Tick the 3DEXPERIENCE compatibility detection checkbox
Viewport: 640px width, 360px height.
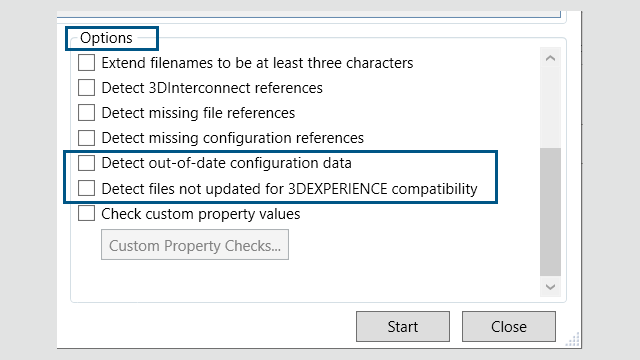(86, 189)
